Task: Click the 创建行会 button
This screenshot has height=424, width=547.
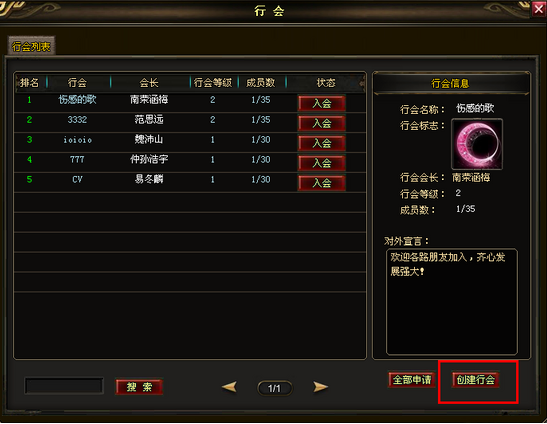Action: pos(475,379)
